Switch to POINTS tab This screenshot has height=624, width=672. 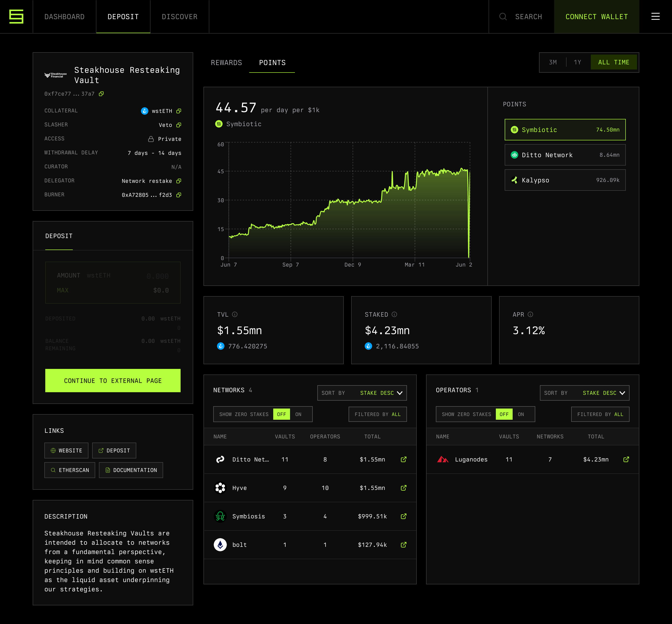pos(272,63)
